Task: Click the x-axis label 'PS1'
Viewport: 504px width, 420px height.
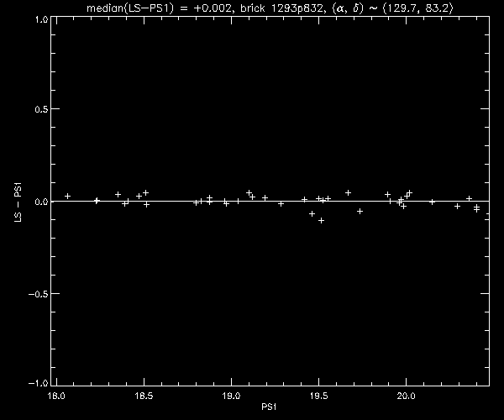Action: coord(269,407)
